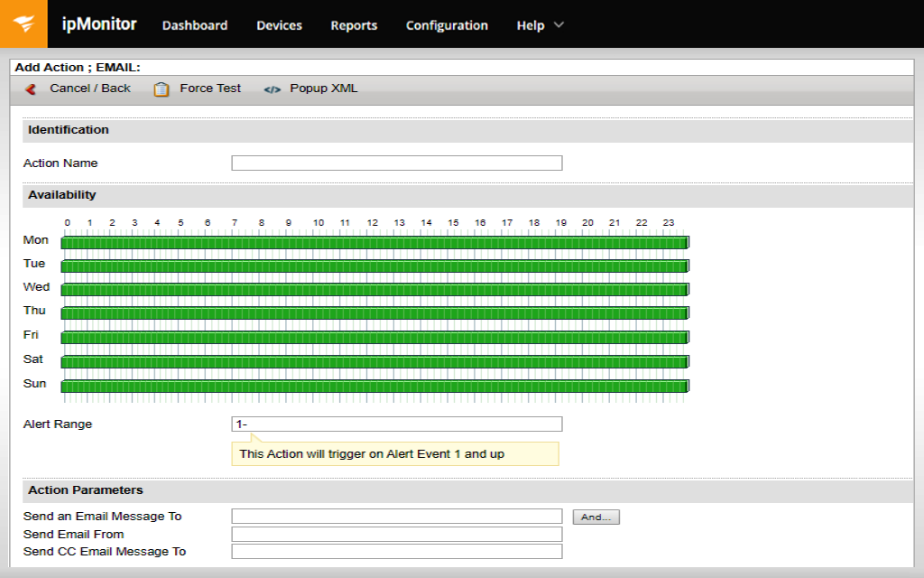Open the Configuration menu
Viewport: 924px width, 578px height.
(x=447, y=25)
